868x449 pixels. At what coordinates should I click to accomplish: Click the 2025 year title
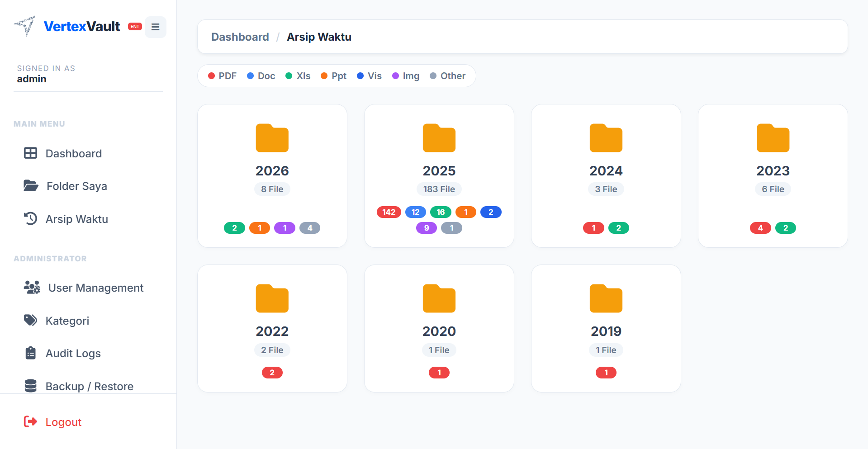click(x=439, y=170)
